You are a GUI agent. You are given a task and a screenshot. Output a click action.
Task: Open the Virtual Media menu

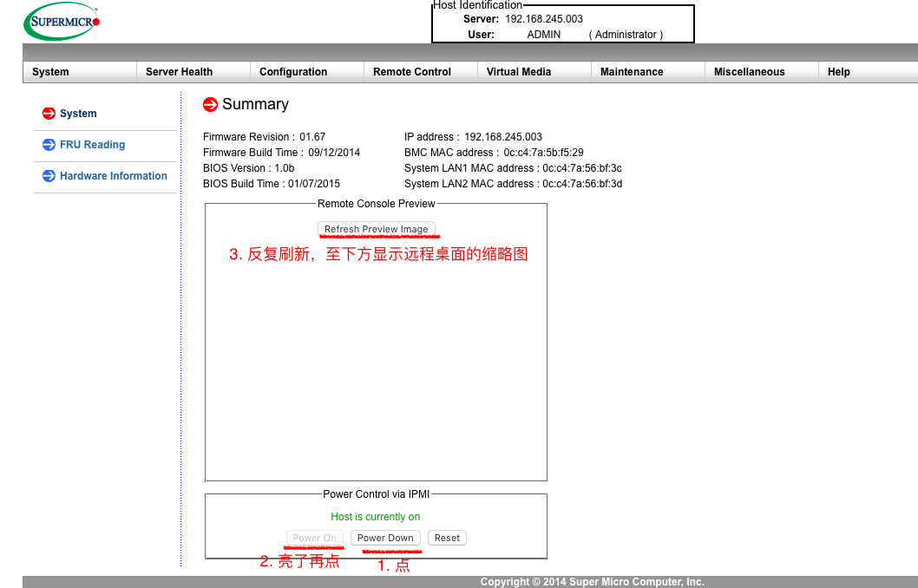[519, 72]
